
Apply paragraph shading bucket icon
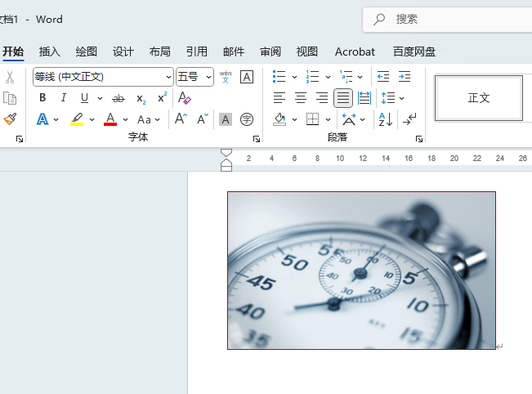(279, 119)
